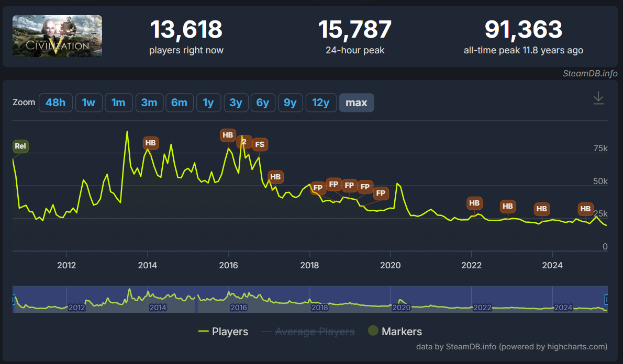Click the SteamDB.info credits text at bottom
623x364 pixels.
[512, 347]
